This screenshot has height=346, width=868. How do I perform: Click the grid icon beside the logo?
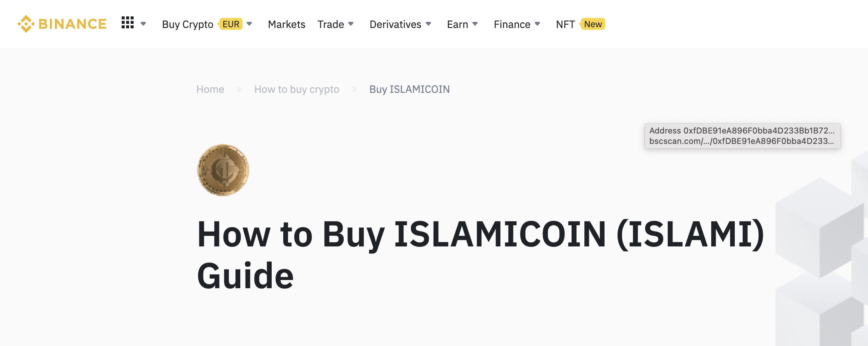128,23
